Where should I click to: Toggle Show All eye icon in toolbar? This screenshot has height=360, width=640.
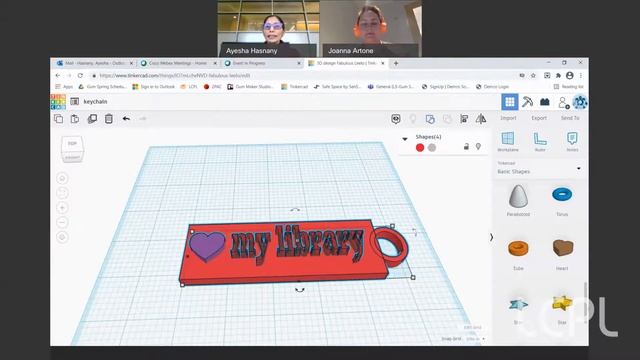(396, 119)
